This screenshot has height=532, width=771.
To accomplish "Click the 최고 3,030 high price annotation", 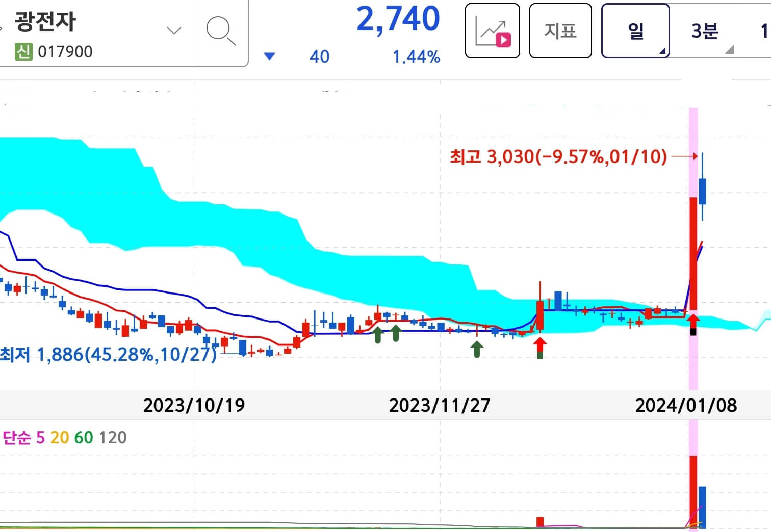I will click(x=556, y=157).
